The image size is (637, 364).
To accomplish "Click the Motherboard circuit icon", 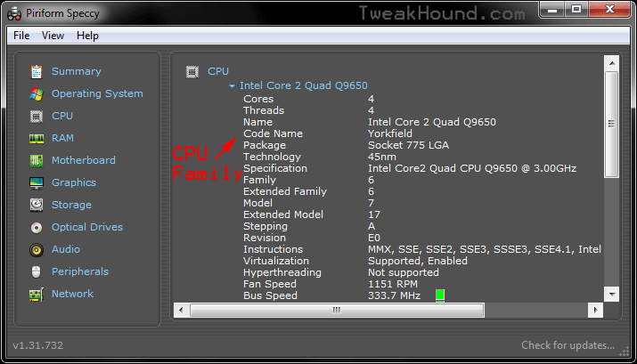I will coord(37,161).
